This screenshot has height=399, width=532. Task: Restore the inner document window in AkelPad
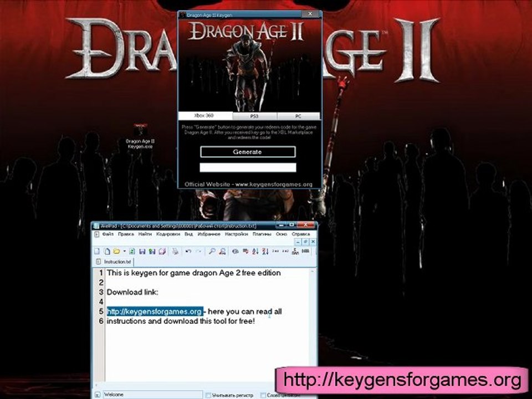(305, 242)
